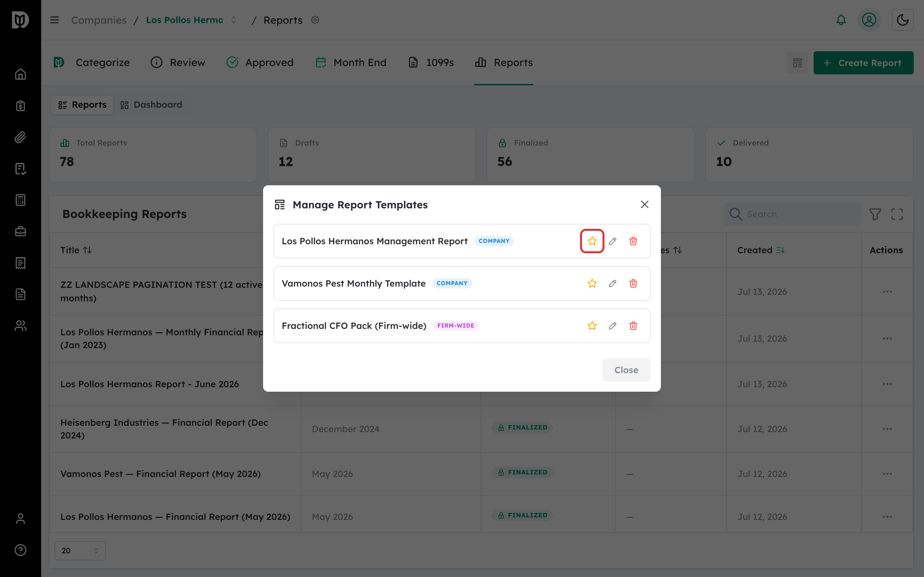This screenshot has width=924, height=577.
Task: Open notifications bell
Action: [x=841, y=20]
